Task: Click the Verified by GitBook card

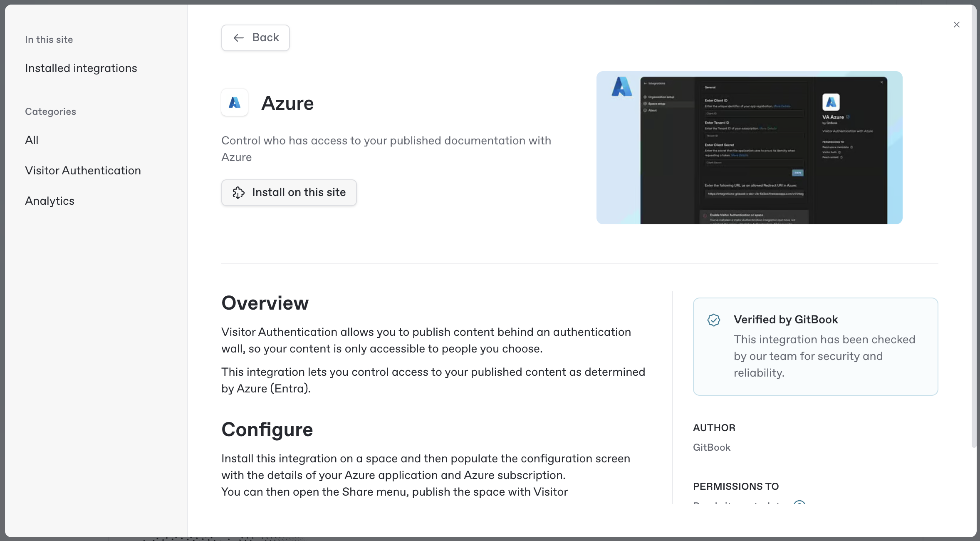Action: coord(815,346)
